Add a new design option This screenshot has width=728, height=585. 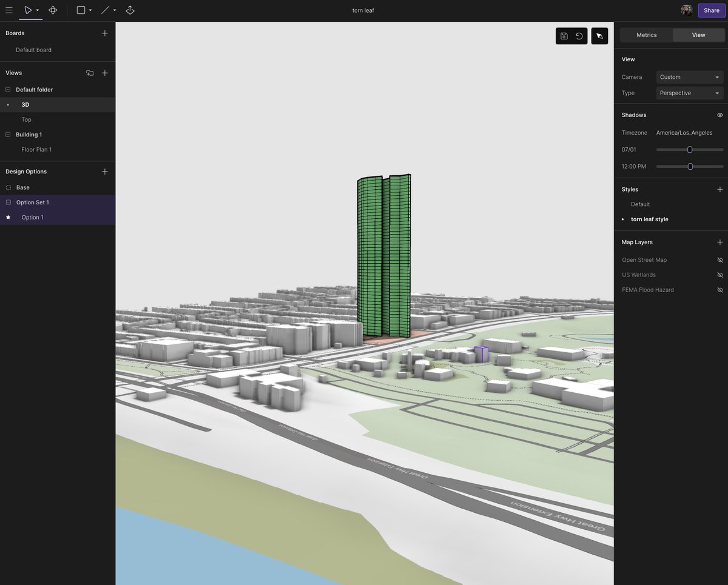tap(105, 172)
